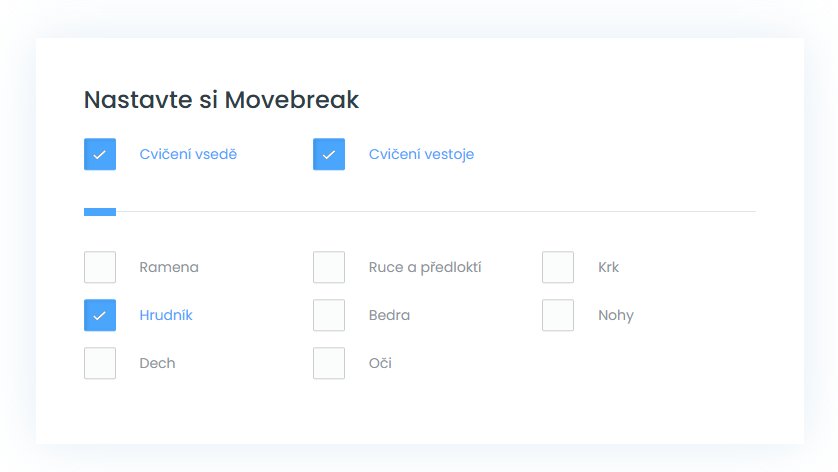
Task: Enable the Ramena checkbox
Action: coord(100,267)
